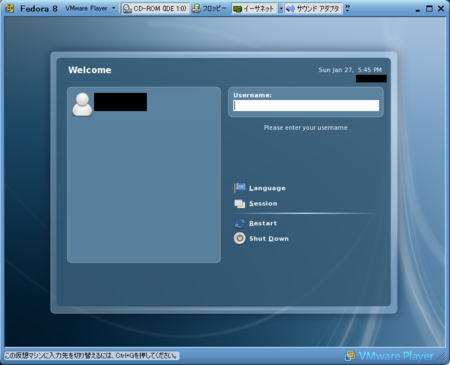The height and width of the screenshot is (365, 450).
Task: Choose the Shut Down option
Action: pos(269,239)
